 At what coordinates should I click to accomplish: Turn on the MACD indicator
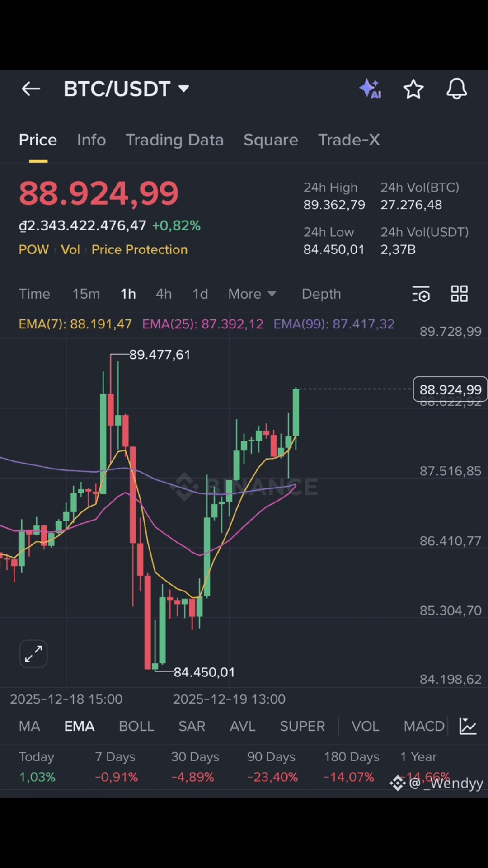pos(424,726)
